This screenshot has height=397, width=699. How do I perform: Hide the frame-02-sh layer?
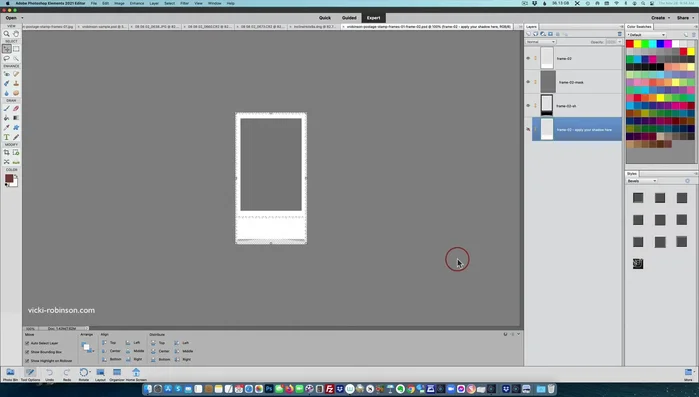pyautogui.click(x=528, y=106)
